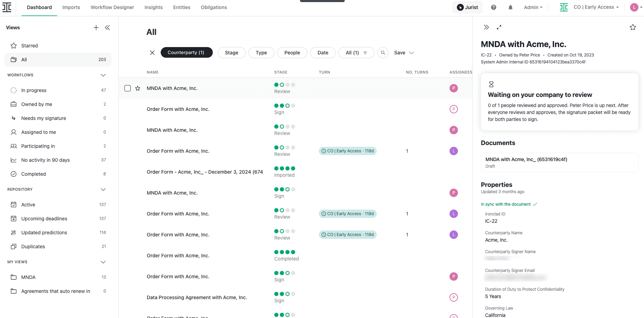The image size is (644, 318).
Task: Collapse the record detail panel
Action: [486, 27]
